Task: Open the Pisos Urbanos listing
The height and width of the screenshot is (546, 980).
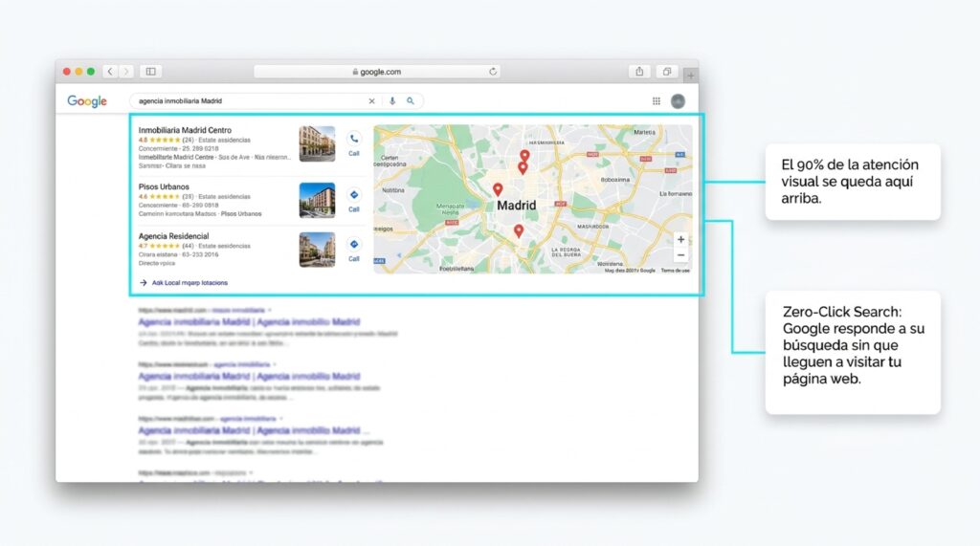Action: click(x=164, y=186)
